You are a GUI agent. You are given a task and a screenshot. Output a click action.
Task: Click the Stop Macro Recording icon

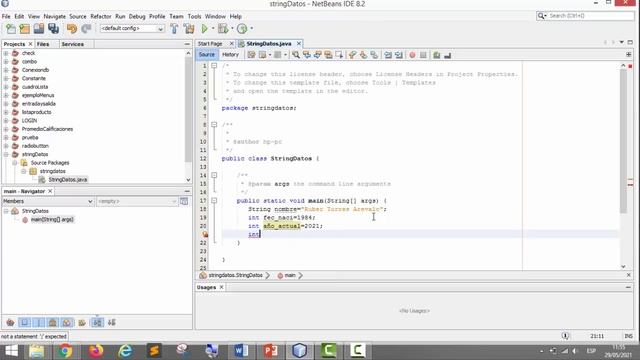click(x=423, y=55)
